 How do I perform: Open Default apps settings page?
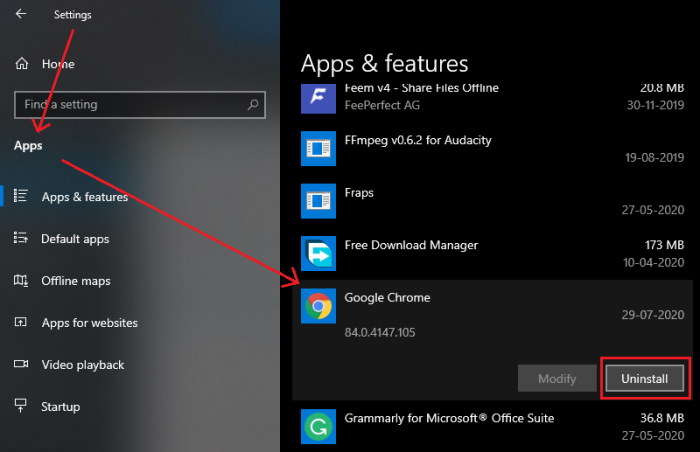click(x=75, y=239)
